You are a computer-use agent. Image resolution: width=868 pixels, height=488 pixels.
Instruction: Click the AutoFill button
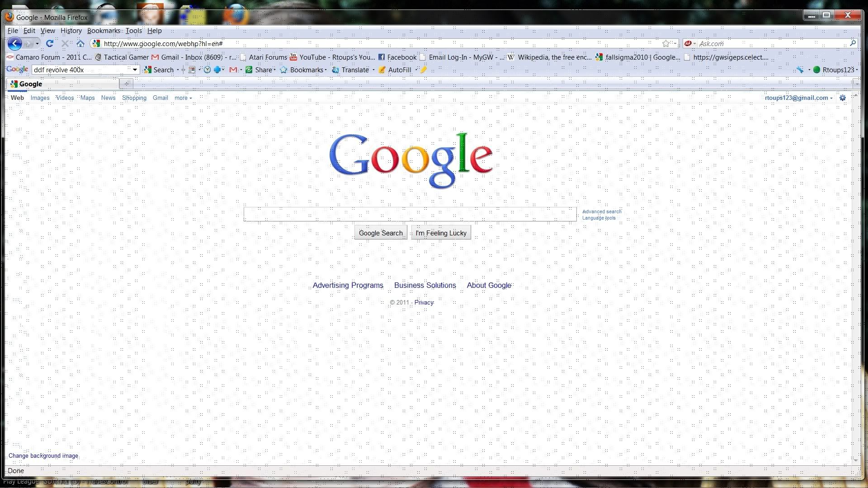pyautogui.click(x=395, y=70)
